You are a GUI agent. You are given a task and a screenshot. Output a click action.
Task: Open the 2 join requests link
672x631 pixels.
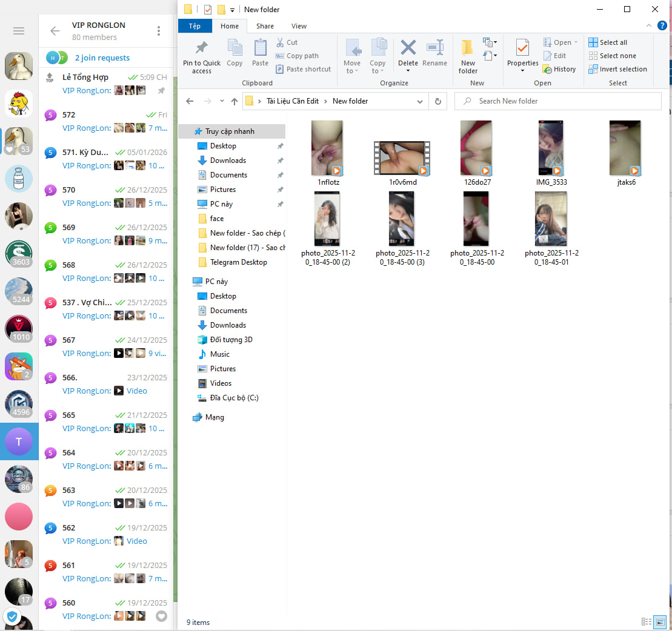pyautogui.click(x=102, y=58)
